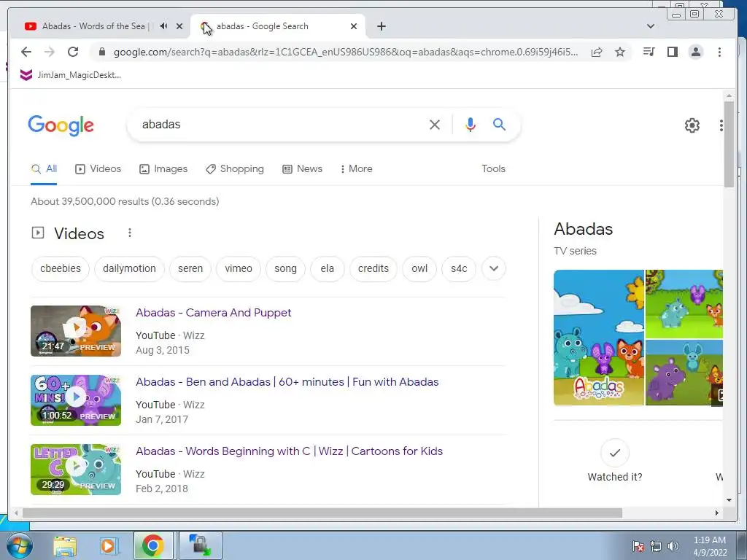This screenshot has height=560, width=747.
Task: Open Abadas - Camera And Puppet link
Action: (x=214, y=313)
